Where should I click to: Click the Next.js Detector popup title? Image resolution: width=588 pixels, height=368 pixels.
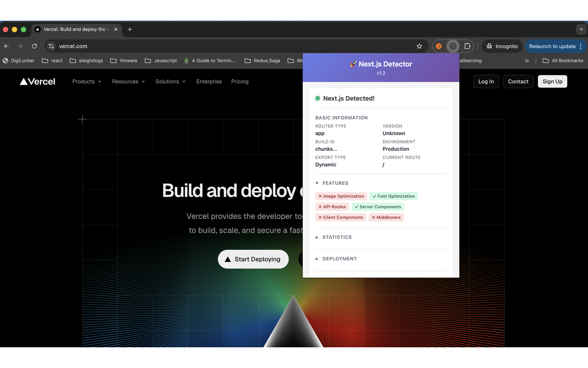[x=381, y=64]
